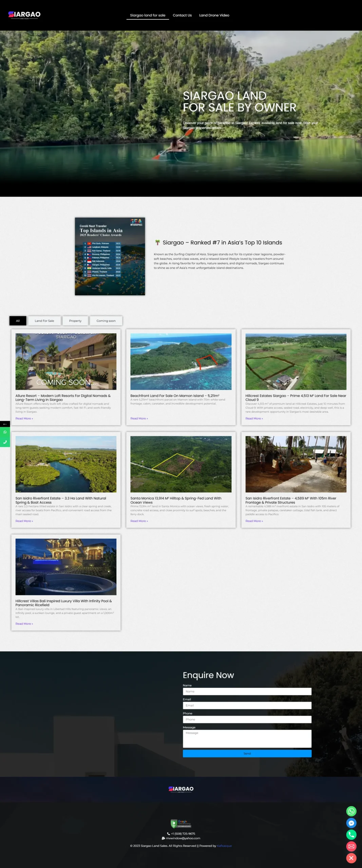Close the floating contact menu
Screen dimensions: 362x868
[351, 858]
